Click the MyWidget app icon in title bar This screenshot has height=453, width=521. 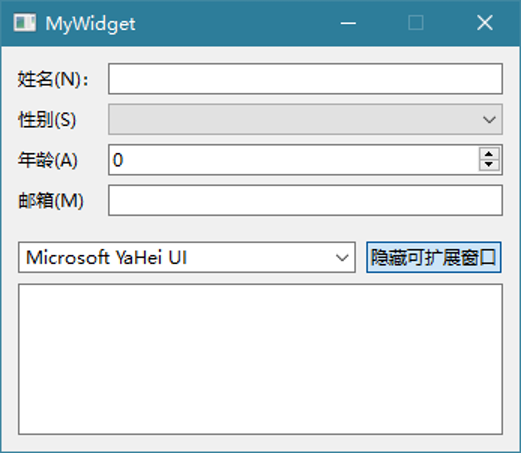[25, 23]
